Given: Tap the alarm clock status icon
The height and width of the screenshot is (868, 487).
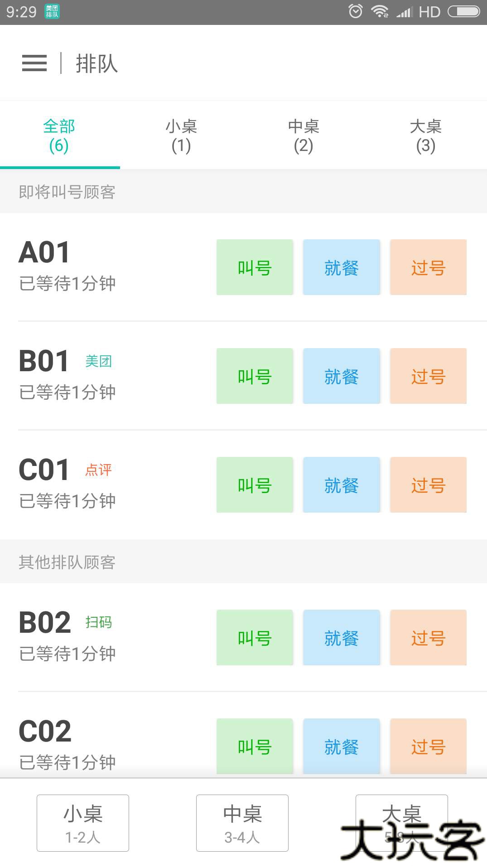Looking at the screenshot, I should pyautogui.click(x=356, y=11).
